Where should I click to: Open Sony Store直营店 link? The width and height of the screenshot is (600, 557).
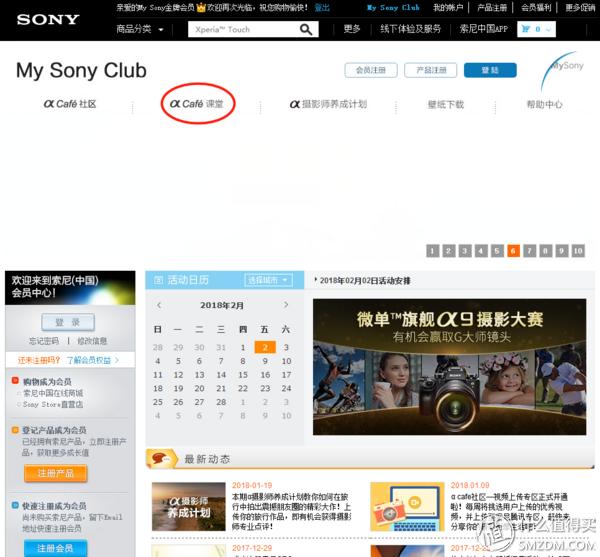[x=53, y=404]
